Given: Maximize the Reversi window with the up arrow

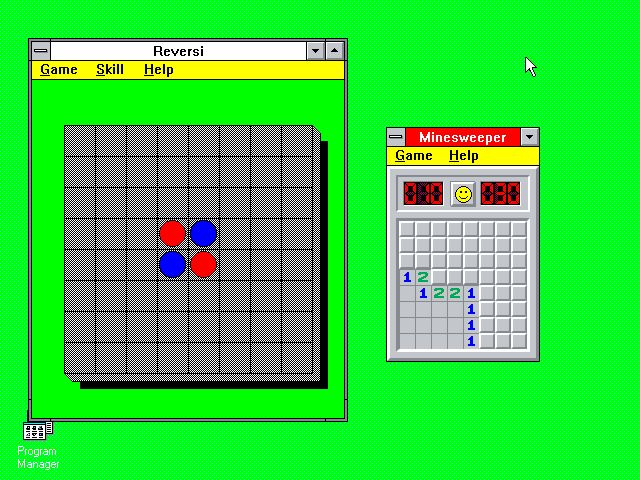Looking at the screenshot, I should tap(335, 51).
